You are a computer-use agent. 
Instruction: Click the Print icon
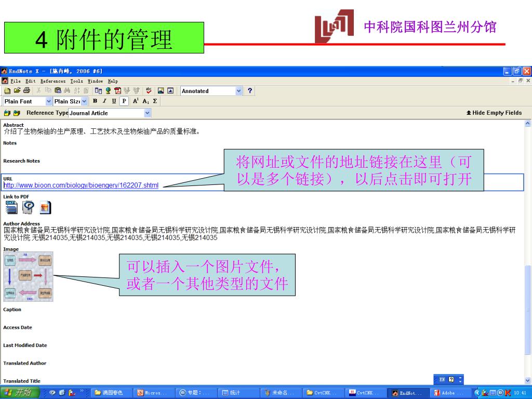pyautogui.click(x=27, y=90)
